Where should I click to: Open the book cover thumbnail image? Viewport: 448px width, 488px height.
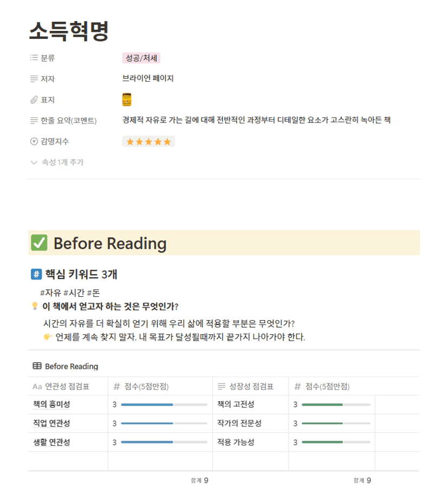127,100
